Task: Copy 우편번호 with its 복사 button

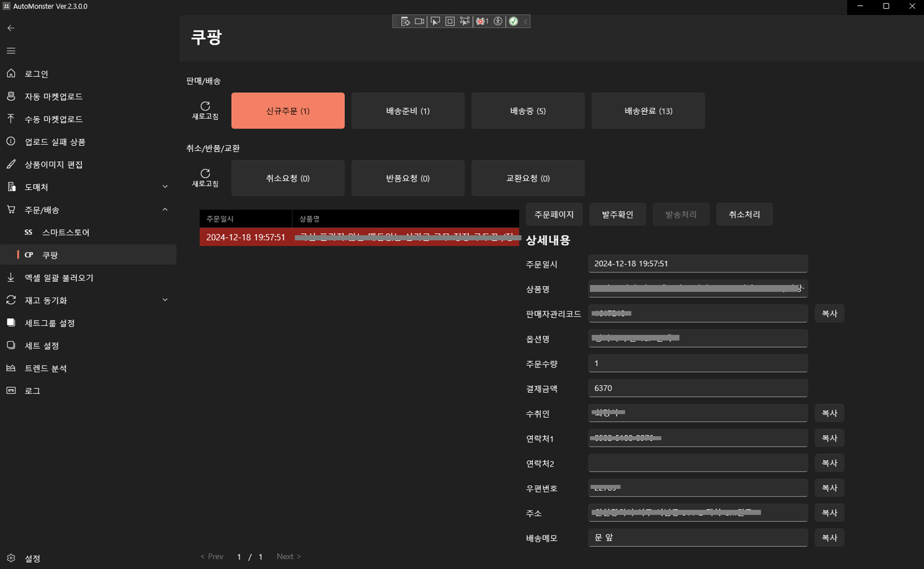Action: (830, 488)
